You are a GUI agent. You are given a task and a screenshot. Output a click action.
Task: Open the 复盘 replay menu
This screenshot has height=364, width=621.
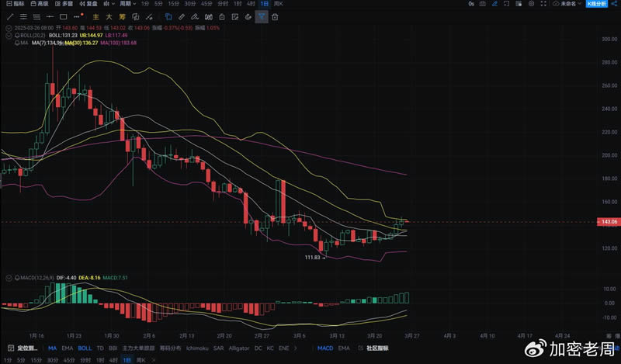click(x=88, y=4)
